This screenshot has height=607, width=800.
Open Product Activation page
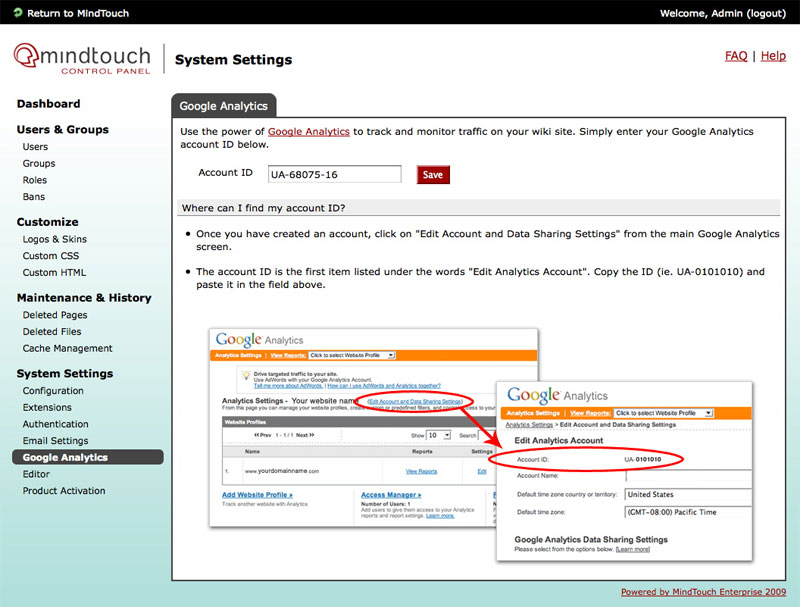pyautogui.click(x=64, y=491)
